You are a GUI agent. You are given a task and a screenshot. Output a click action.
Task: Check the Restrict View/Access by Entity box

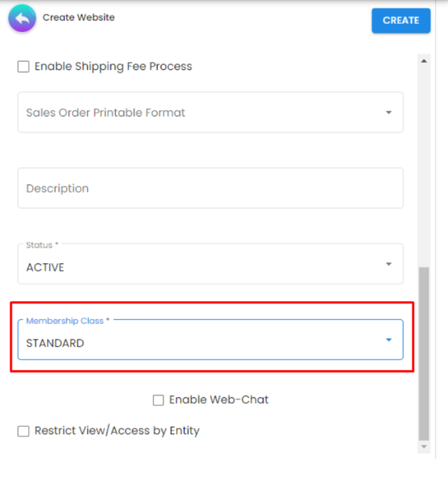coord(24,431)
